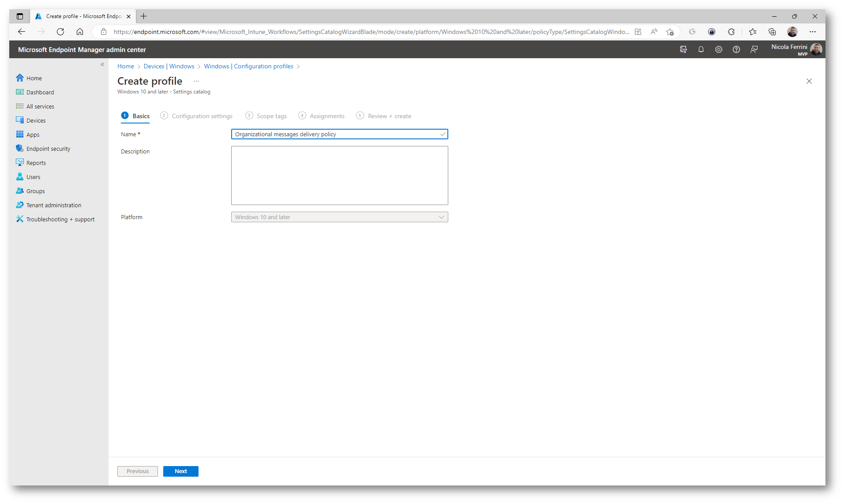Open the Home sidebar item
Viewport: 844px width, 504px height.
[x=29, y=78]
